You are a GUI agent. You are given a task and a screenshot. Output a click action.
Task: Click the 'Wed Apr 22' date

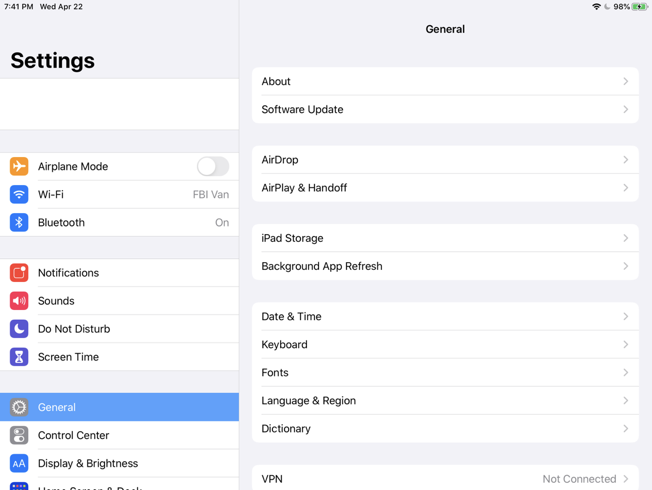(x=61, y=7)
